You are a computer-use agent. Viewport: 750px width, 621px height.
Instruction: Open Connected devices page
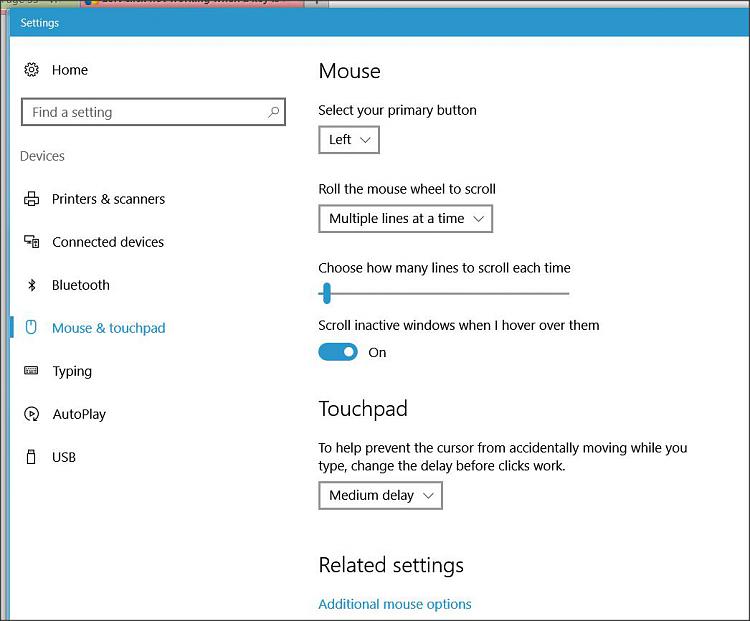108,242
